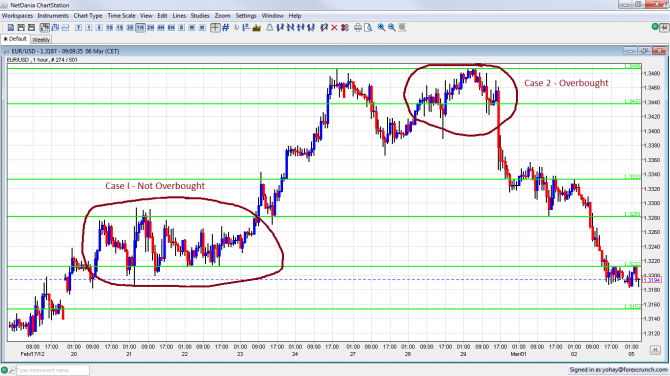The height and width of the screenshot is (376, 670).
Task: Select the bar chart type icon
Action: pyautogui.click(x=55, y=27)
